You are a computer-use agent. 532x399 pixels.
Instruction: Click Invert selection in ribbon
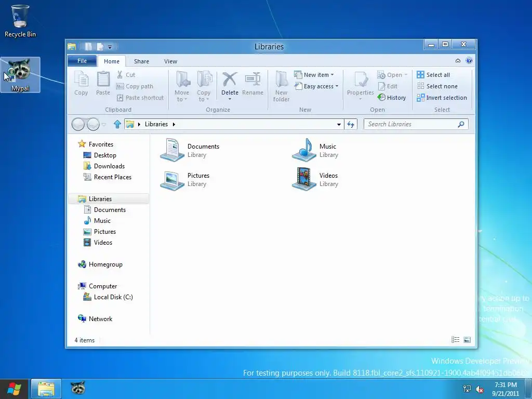point(442,98)
